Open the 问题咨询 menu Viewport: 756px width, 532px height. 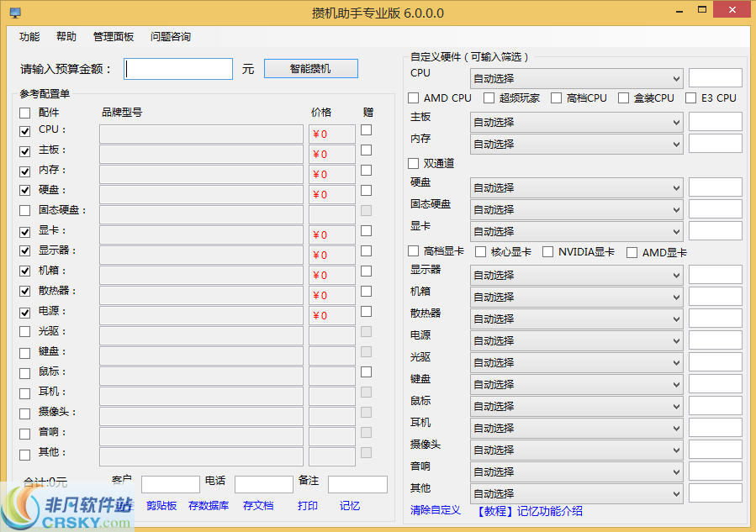click(171, 37)
